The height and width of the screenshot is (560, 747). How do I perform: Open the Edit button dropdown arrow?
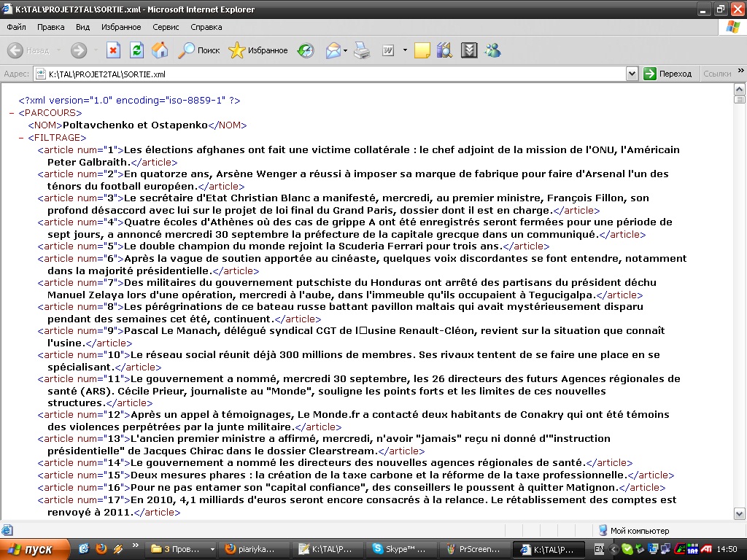click(405, 50)
